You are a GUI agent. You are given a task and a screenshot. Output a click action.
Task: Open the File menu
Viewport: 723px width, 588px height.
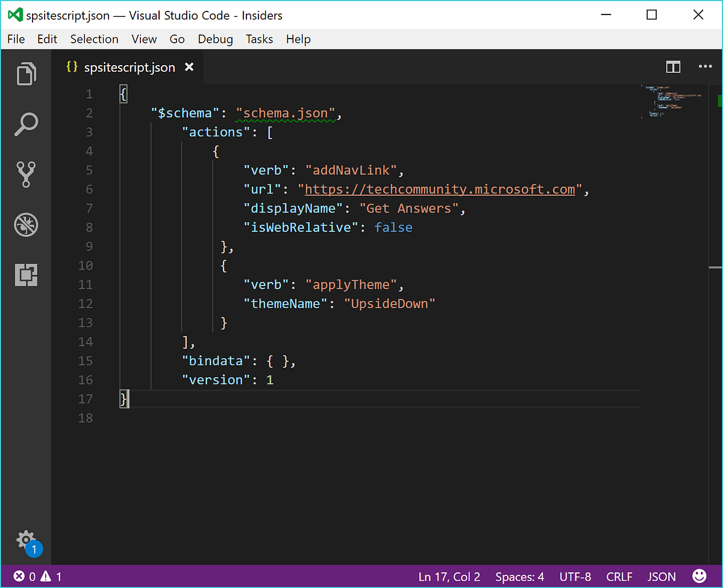[x=15, y=39]
